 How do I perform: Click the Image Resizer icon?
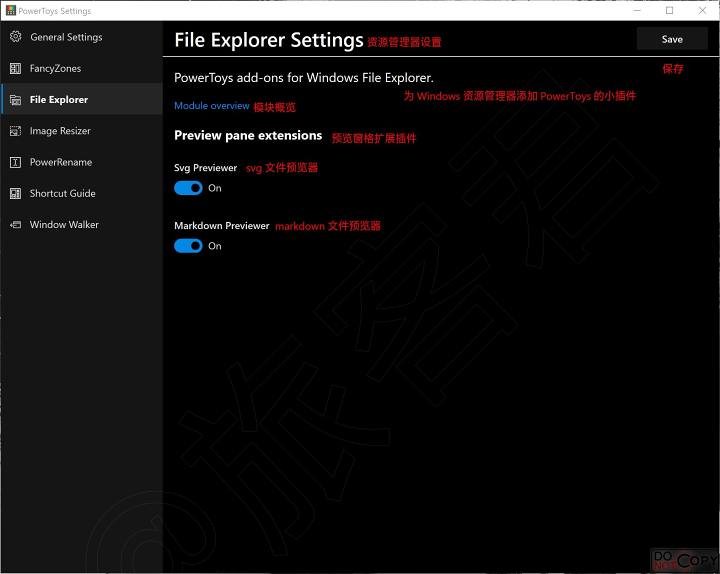[16, 131]
